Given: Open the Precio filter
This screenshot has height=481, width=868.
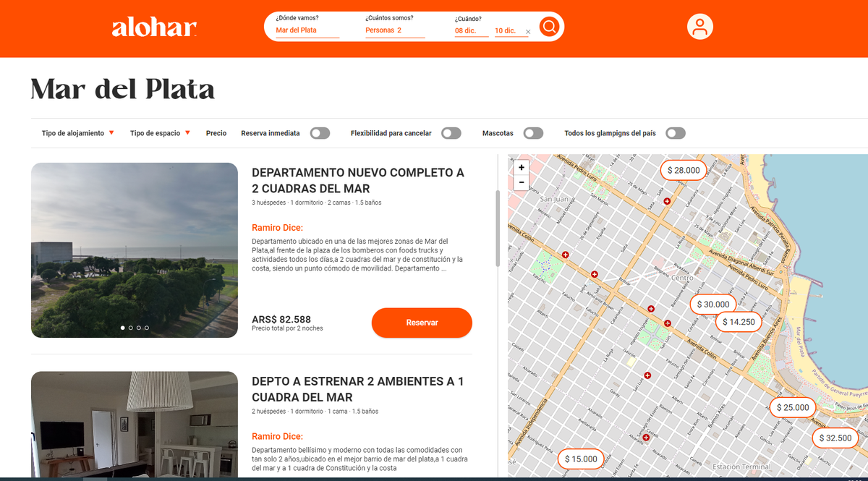Looking at the screenshot, I should coord(216,133).
